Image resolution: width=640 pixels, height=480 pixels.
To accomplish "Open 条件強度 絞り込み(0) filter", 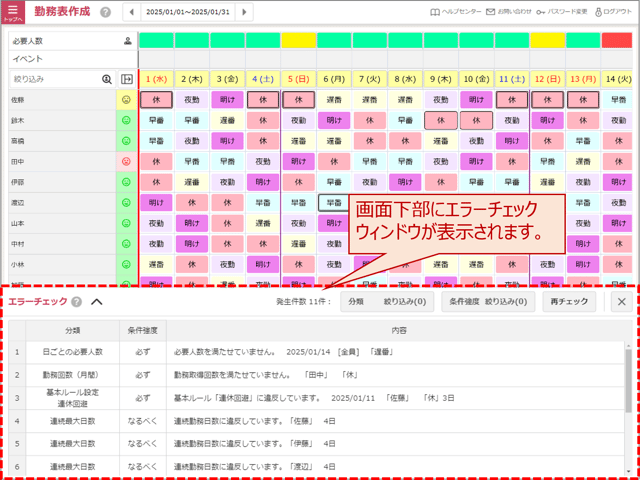I will click(488, 302).
